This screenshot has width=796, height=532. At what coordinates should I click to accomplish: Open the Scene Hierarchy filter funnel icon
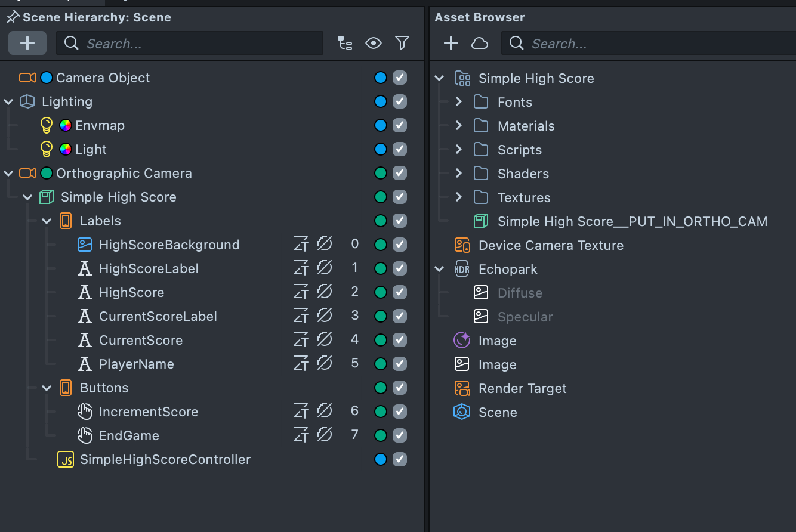click(x=402, y=43)
